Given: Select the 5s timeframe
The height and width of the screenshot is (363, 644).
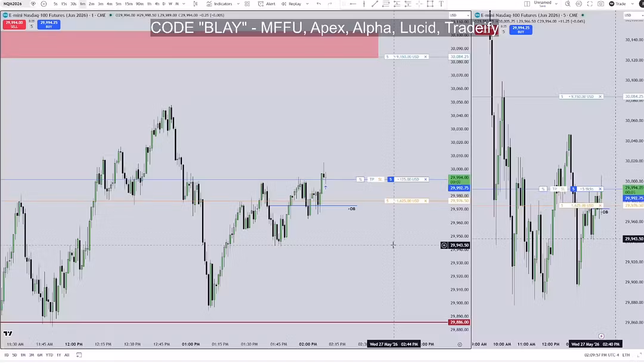Looking at the screenshot, I should pyautogui.click(x=55, y=4).
